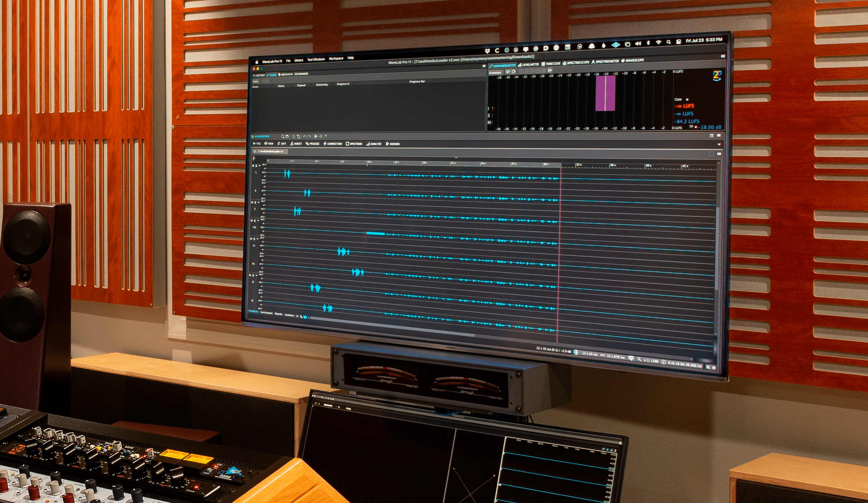Click the zoom magnifier icon in status bar
868x503 pixels.
click(x=639, y=359)
